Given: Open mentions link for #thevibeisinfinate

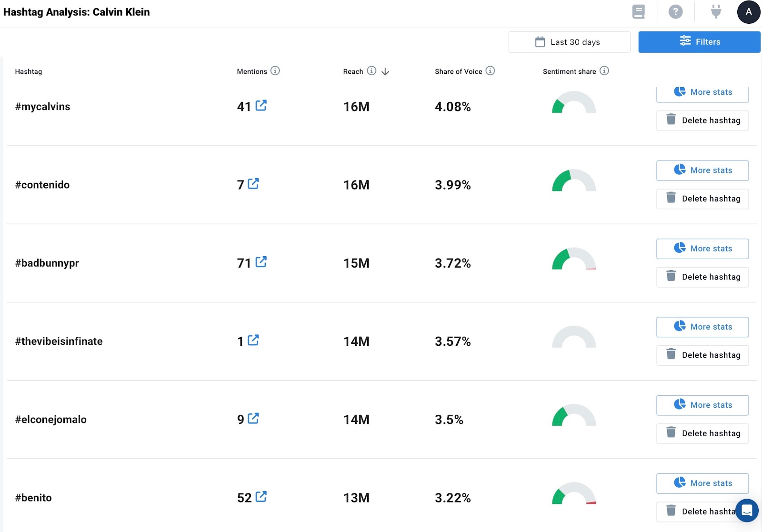Looking at the screenshot, I should (253, 340).
